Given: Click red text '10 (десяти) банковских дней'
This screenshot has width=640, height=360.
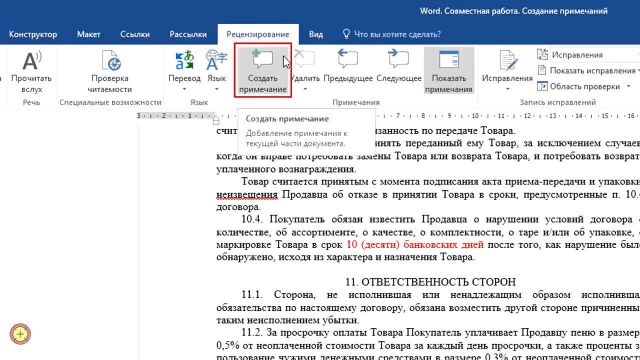Looking at the screenshot, I should (x=415, y=244).
